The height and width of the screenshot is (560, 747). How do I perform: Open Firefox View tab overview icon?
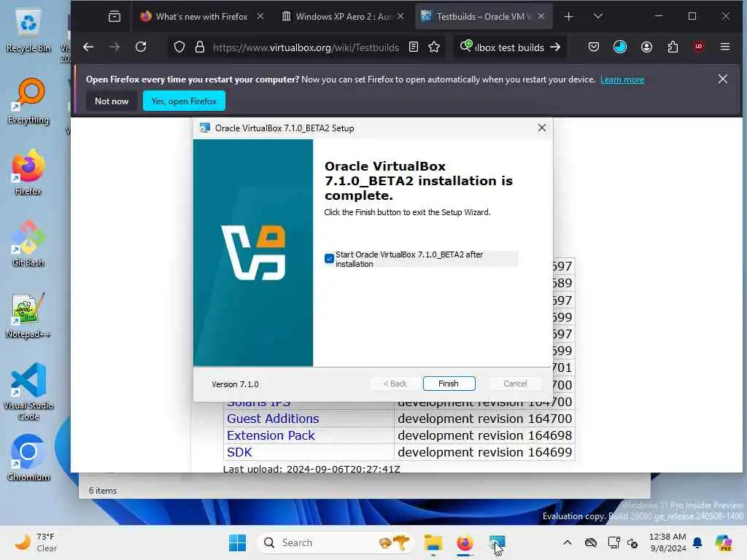[115, 17]
